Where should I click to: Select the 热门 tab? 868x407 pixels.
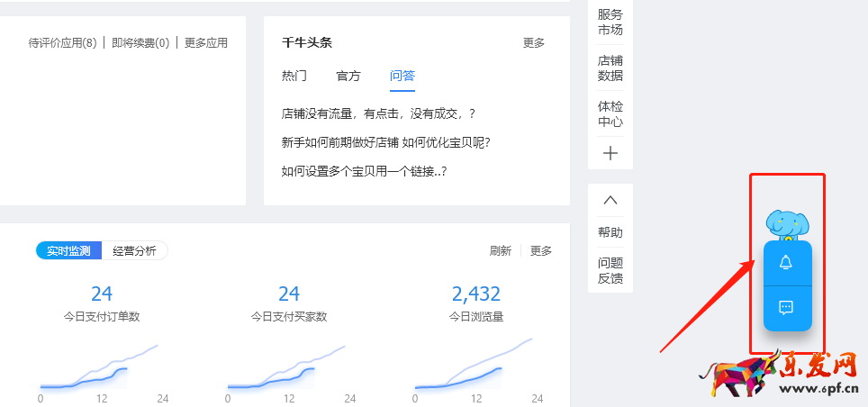[x=294, y=76]
